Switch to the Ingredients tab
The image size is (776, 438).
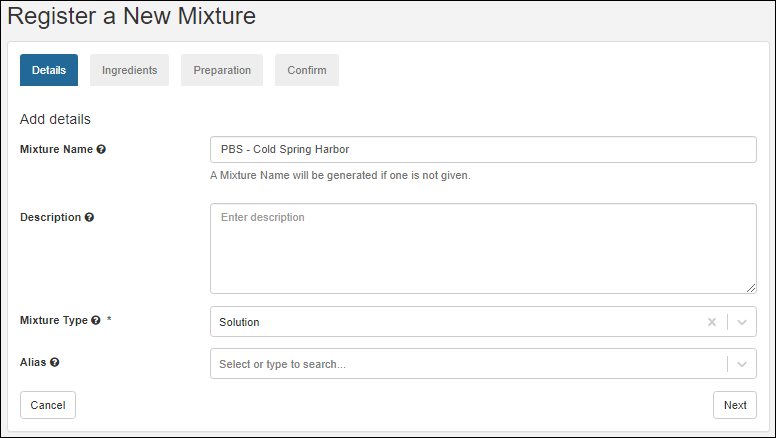click(x=129, y=70)
